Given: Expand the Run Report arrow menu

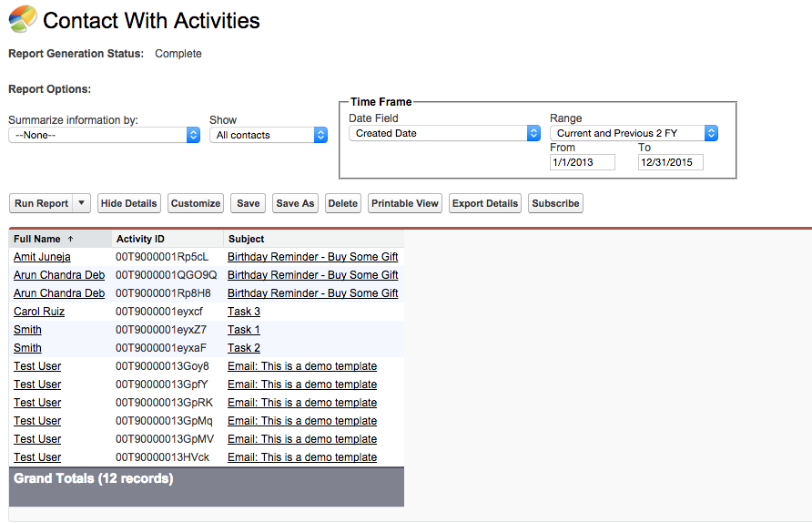Looking at the screenshot, I should click(81, 203).
